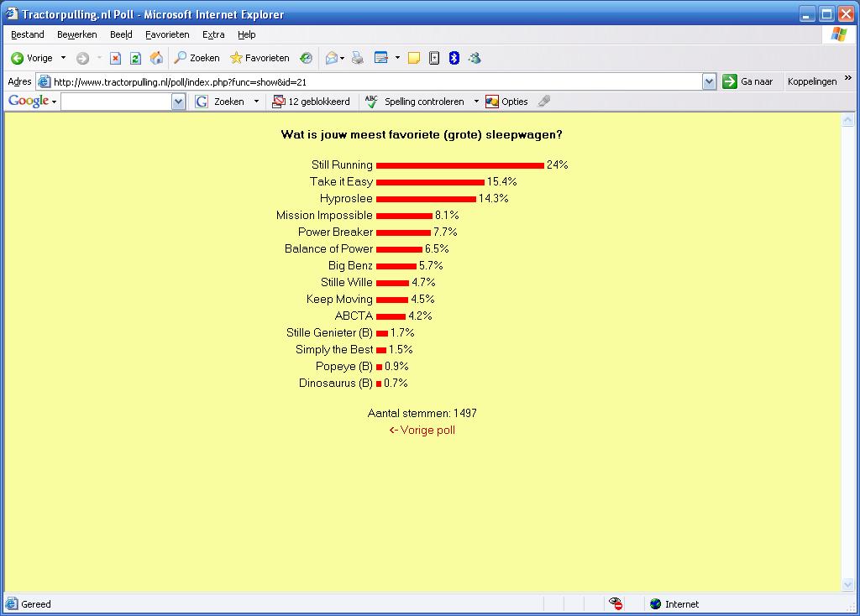The width and height of the screenshot is (860, 616).
Task: Expand the Spelling controleren dropdown arrow
Action: [476, 102]
